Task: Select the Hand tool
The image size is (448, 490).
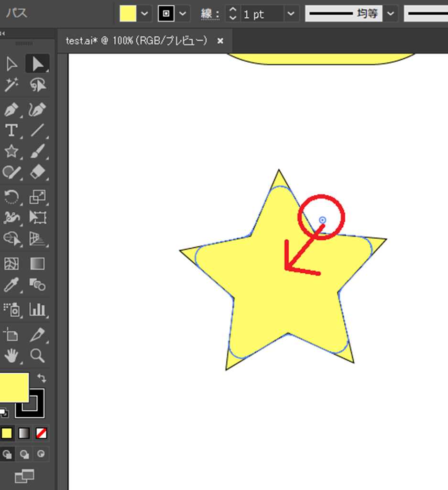Action: [11, 356]
